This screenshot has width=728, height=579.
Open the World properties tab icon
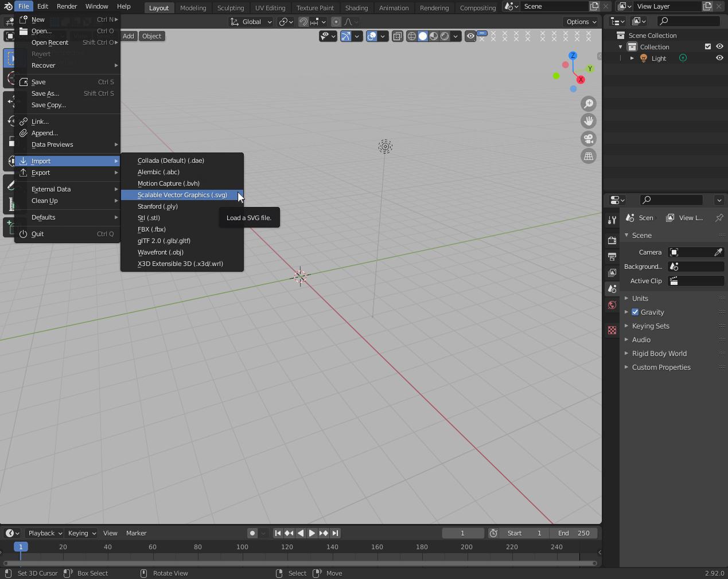pos(612,305)
